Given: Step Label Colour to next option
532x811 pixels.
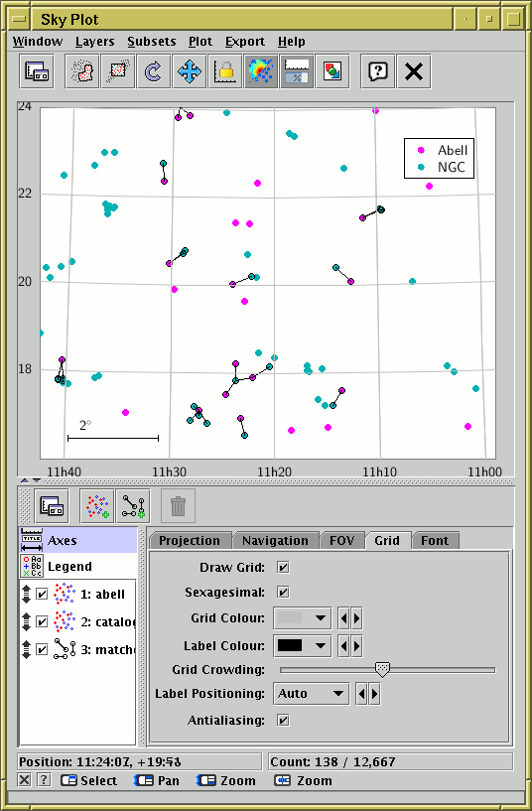Looking at the screenshot, I should [x=356, y=645].
